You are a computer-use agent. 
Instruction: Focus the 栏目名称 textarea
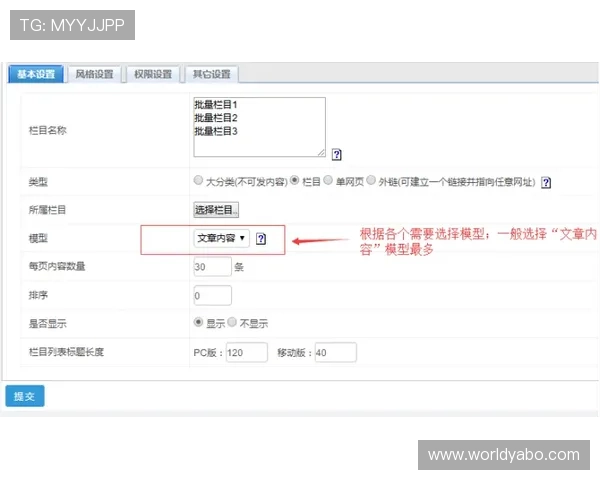click(x=259, y=127)
